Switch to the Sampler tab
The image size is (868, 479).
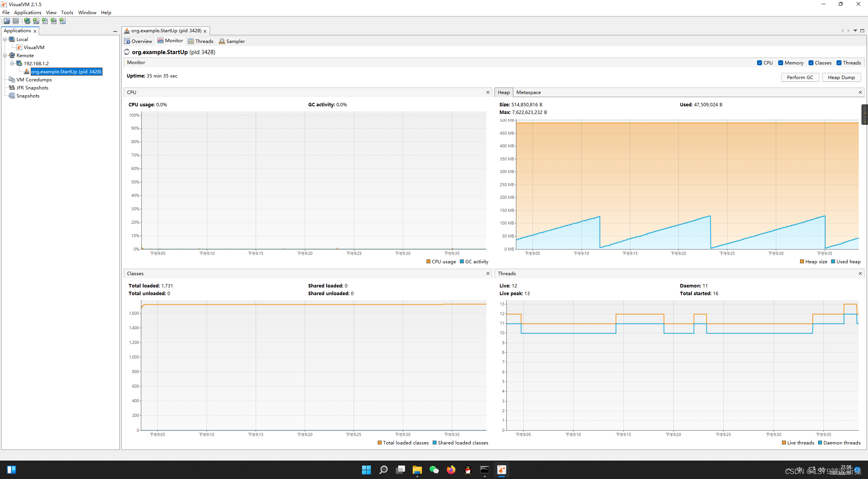(232, 41)
